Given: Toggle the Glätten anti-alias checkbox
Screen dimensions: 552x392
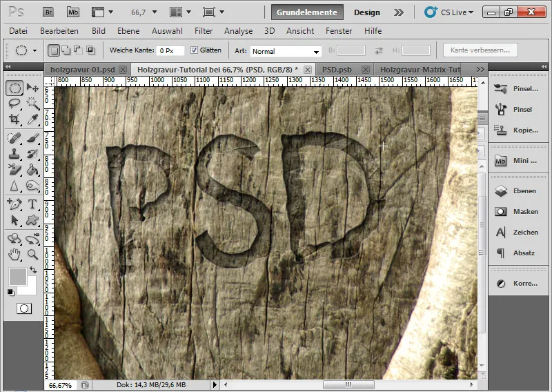Looking at the screenshot, I should tap(194, 50).
